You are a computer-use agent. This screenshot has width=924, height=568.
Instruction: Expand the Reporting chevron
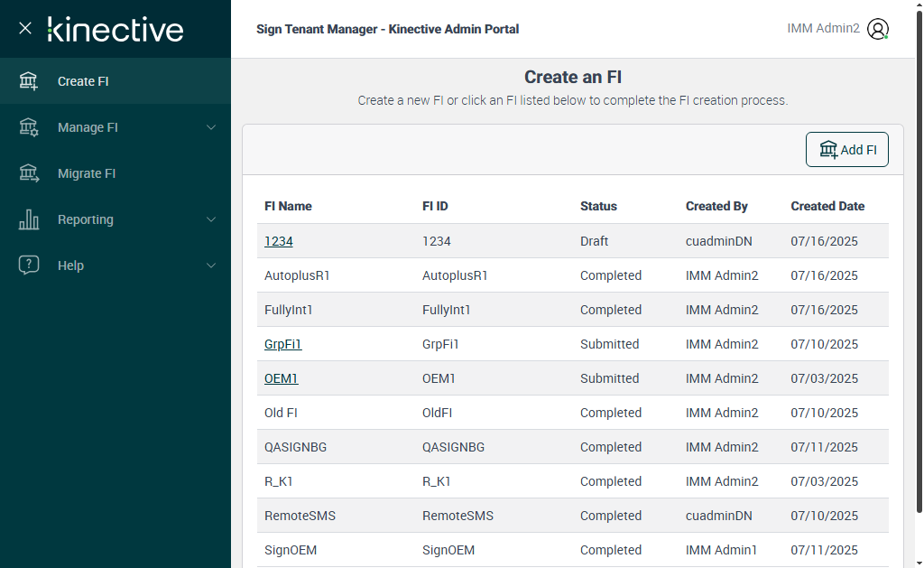click(211, 219)
